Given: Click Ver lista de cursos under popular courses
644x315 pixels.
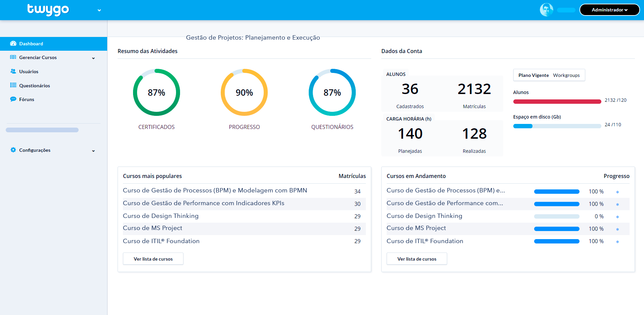Looking at the screenshot, I should coord(153,259).
